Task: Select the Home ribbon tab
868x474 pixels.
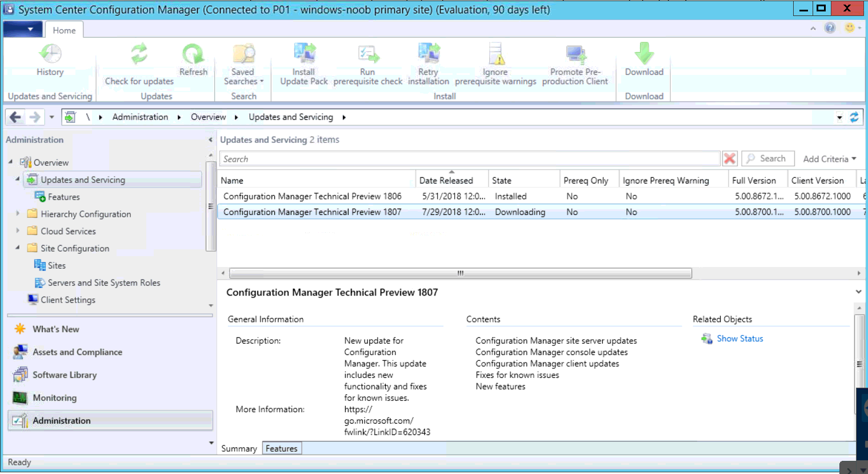Action: click(x=64, y=30)
